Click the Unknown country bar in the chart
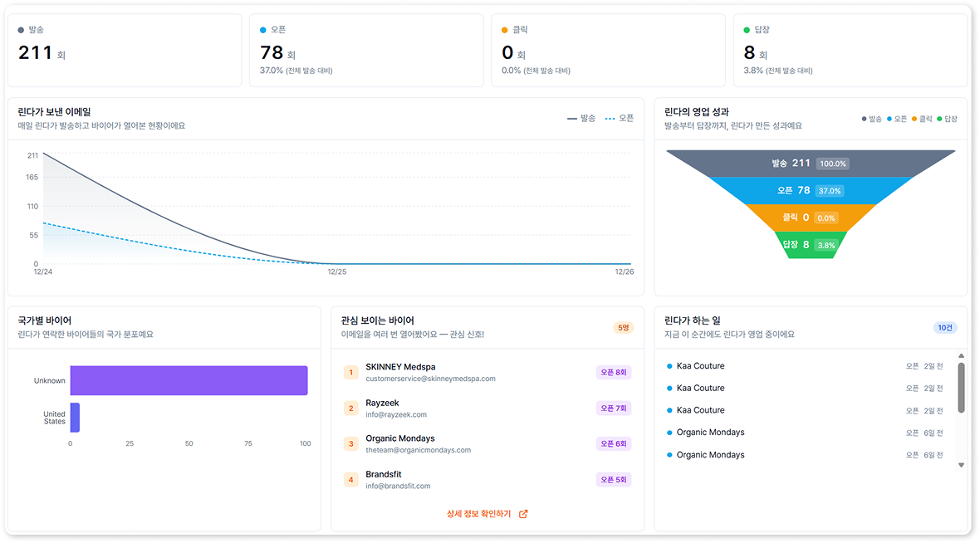 189,380
